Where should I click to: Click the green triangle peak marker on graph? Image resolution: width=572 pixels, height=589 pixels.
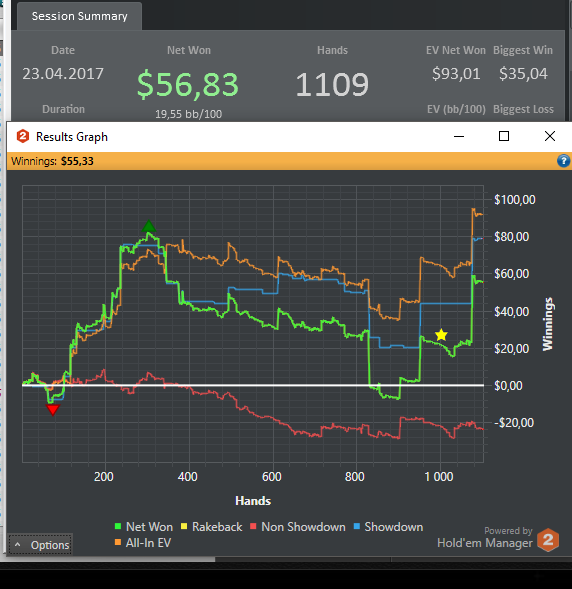149,226
